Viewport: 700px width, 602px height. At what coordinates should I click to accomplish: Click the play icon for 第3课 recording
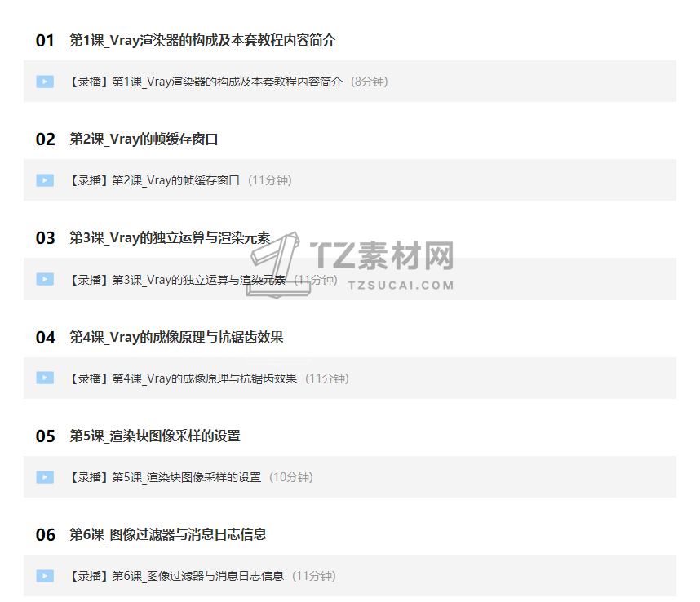point(45,279)
